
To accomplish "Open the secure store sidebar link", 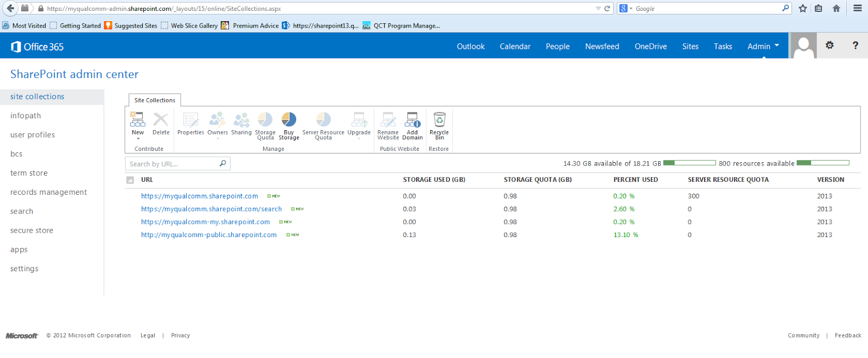I will [x=31, y=231].
